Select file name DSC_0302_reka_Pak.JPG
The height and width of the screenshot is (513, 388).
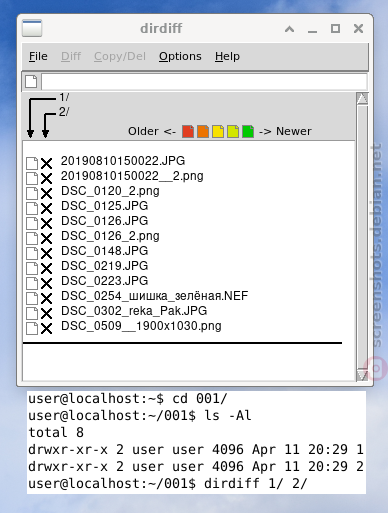134,311
